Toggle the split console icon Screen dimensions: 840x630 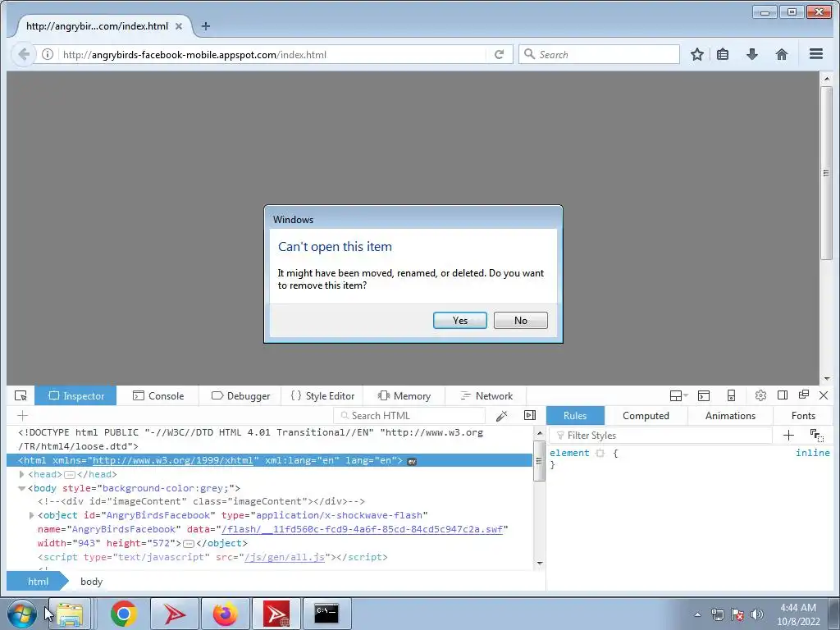coord(704,396)
